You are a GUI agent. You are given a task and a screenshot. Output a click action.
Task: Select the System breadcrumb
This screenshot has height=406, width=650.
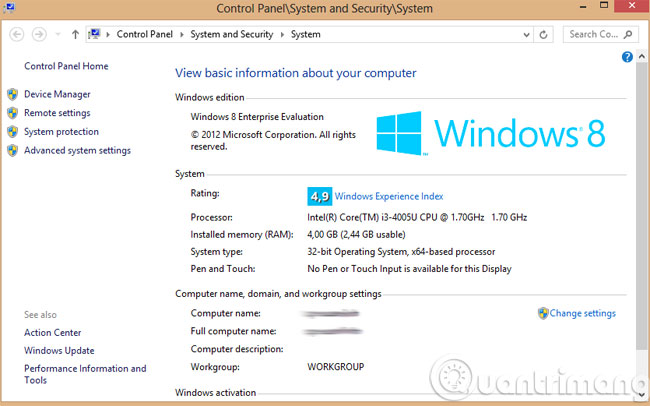(x=306, y=34)
